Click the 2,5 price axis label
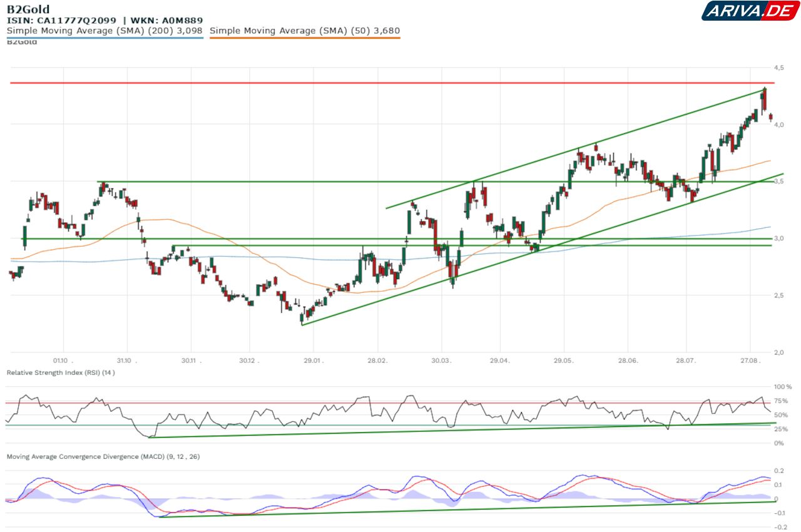The height and width of the screenshot is (532, 801). [x=779, y=295]
